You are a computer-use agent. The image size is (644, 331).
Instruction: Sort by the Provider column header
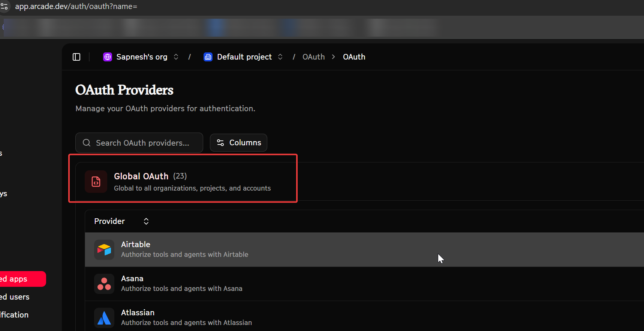coord(109,221)
